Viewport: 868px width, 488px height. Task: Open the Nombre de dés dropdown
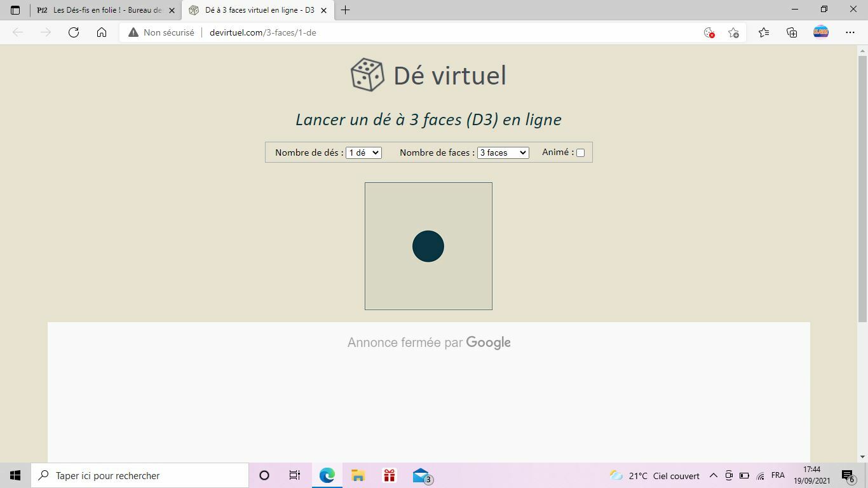(x=363, y=152)
